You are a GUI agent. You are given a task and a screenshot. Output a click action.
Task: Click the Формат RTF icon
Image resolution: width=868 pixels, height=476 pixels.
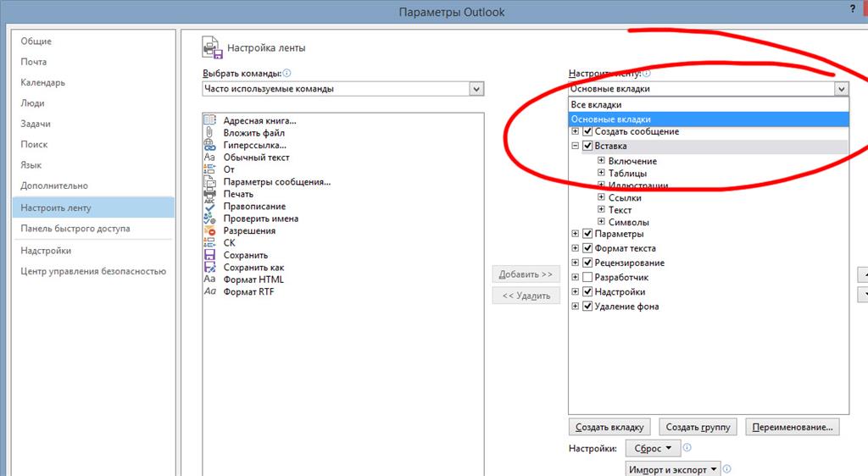point(210,291)
